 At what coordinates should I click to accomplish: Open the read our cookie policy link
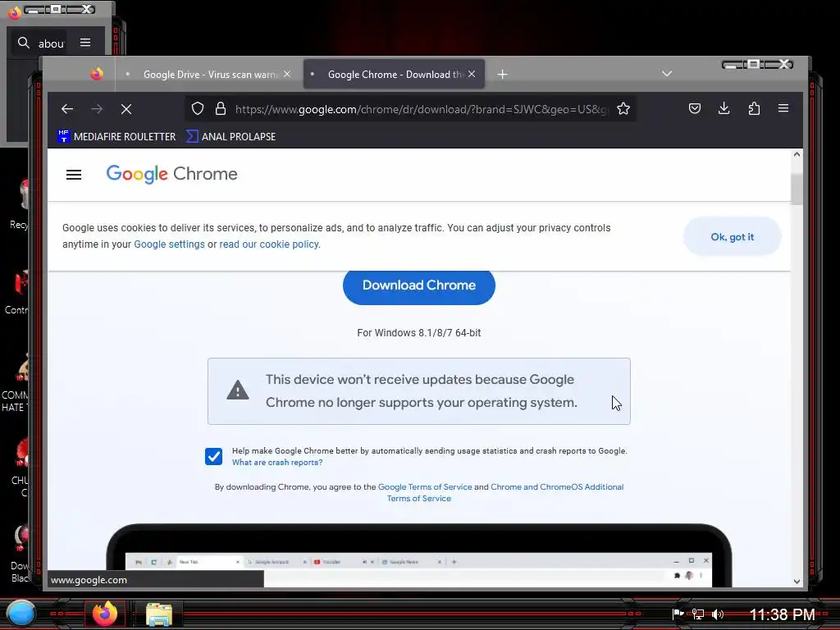coord(269,244)
